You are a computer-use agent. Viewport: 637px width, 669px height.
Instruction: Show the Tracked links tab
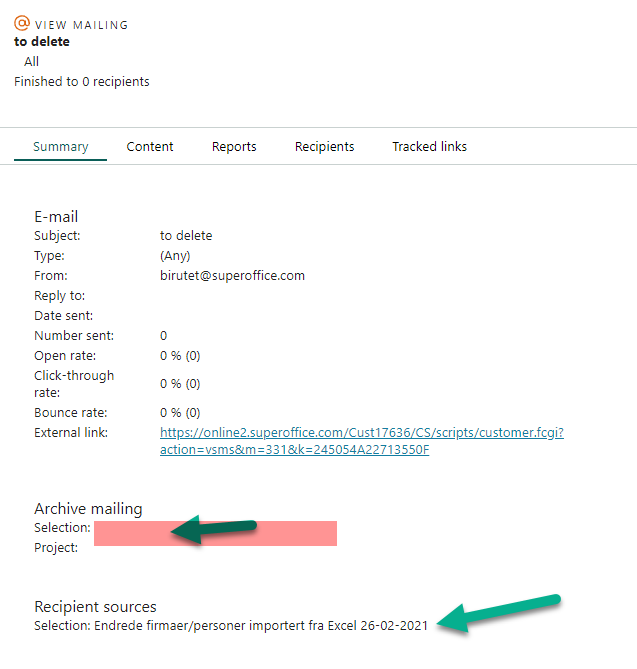pos(429,147)
